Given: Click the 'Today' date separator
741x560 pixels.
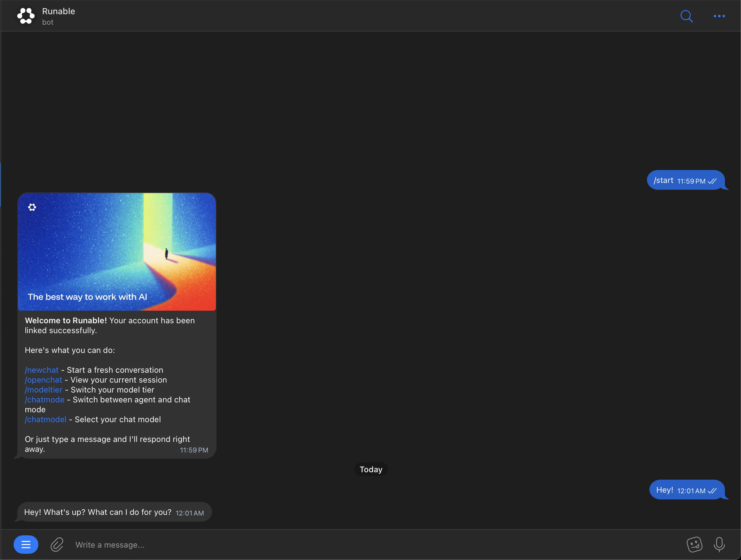Looking at the screenshot, I should (371, 469).
